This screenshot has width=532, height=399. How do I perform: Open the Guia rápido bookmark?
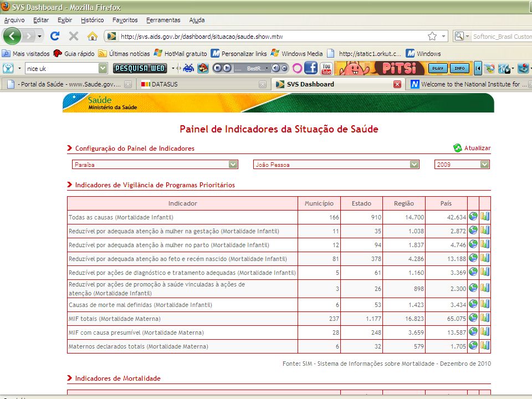click(74, 54)
